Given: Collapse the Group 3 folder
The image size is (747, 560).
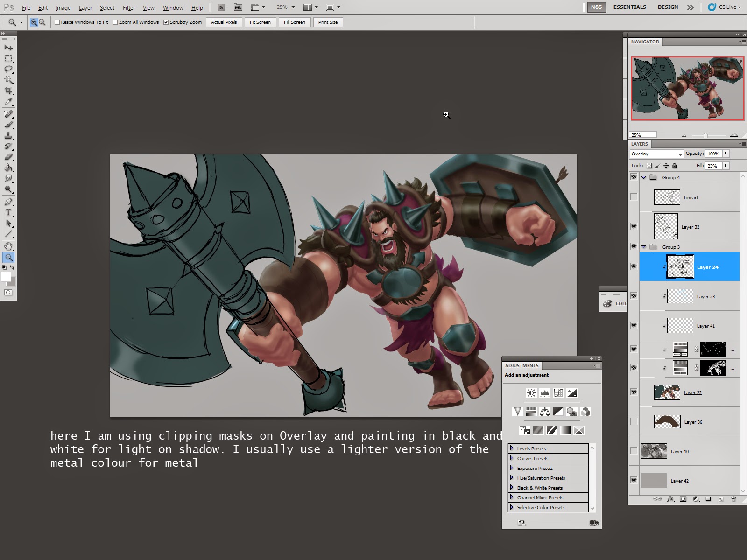Looking at the screenshot, I should 644,247.
